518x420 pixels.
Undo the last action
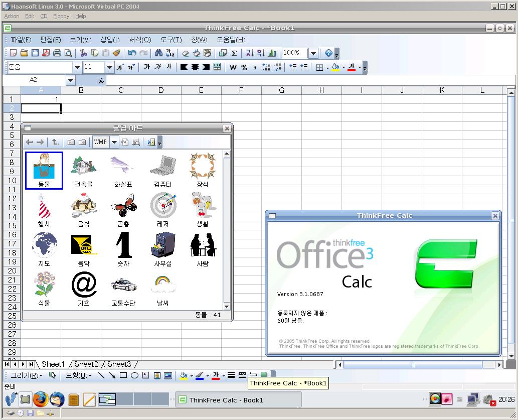click(x=132, y=53)
